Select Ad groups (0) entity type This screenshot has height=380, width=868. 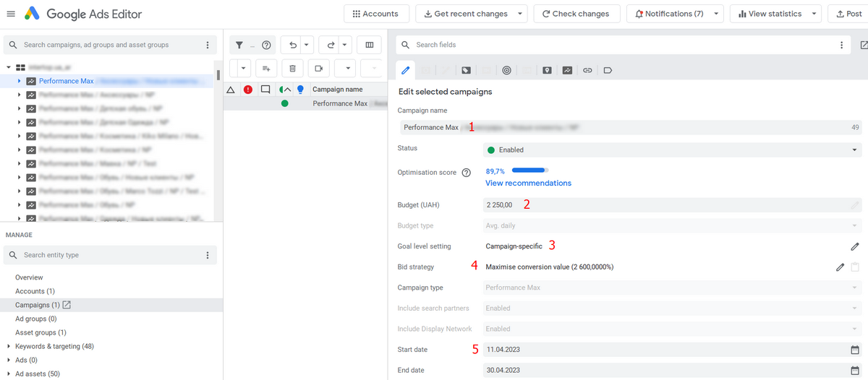coord(36,319)
